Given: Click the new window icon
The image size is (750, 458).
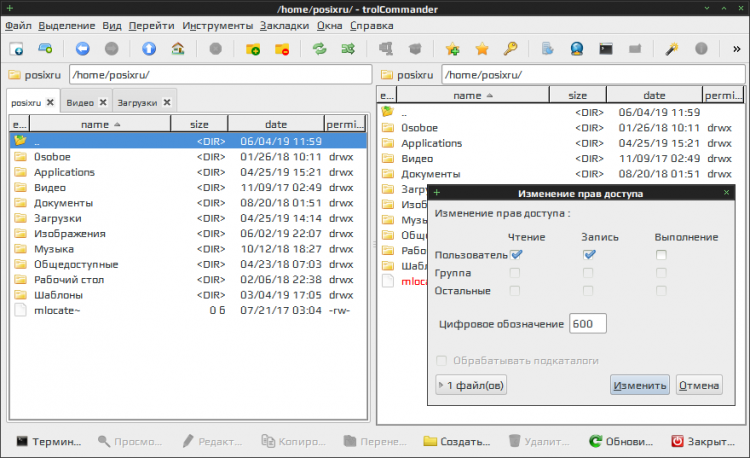Looking at the screenshot, I should pos(17,48).
